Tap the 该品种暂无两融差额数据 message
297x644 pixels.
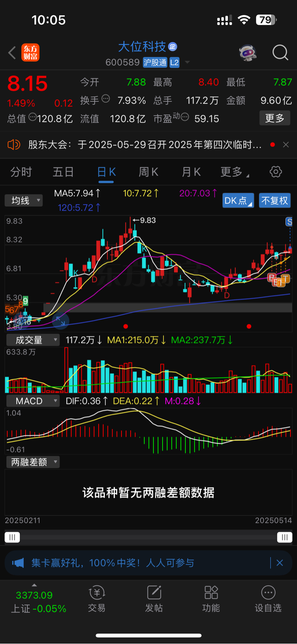point(148,493)
